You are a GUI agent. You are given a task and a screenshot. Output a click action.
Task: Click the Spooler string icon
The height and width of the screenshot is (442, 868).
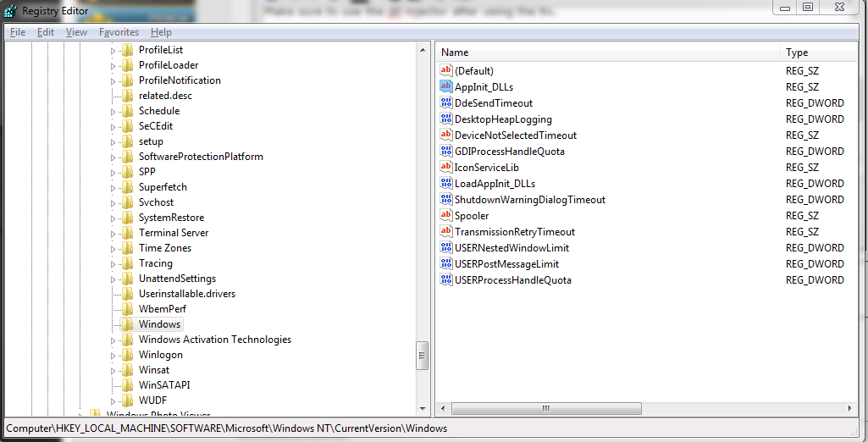[445, 214]
